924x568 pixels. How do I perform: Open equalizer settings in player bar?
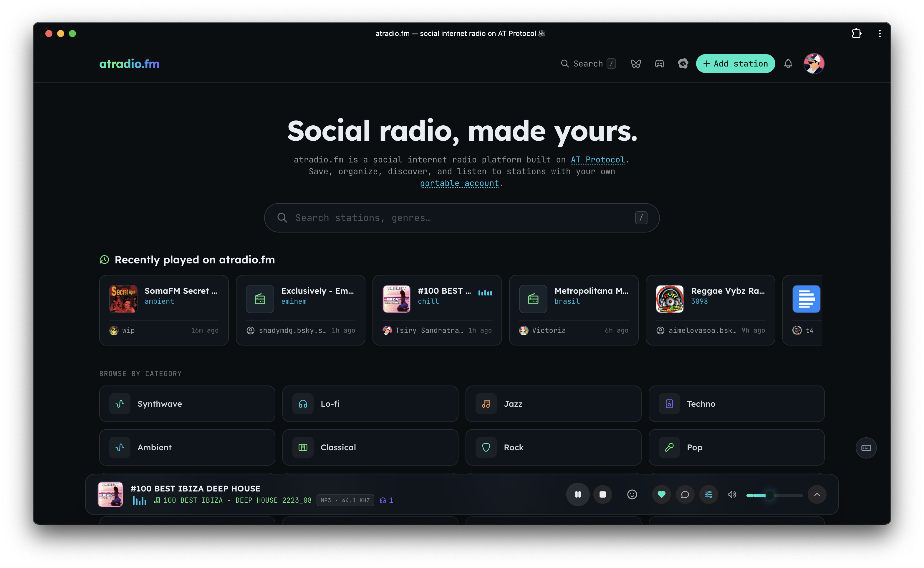coord(709,494)
